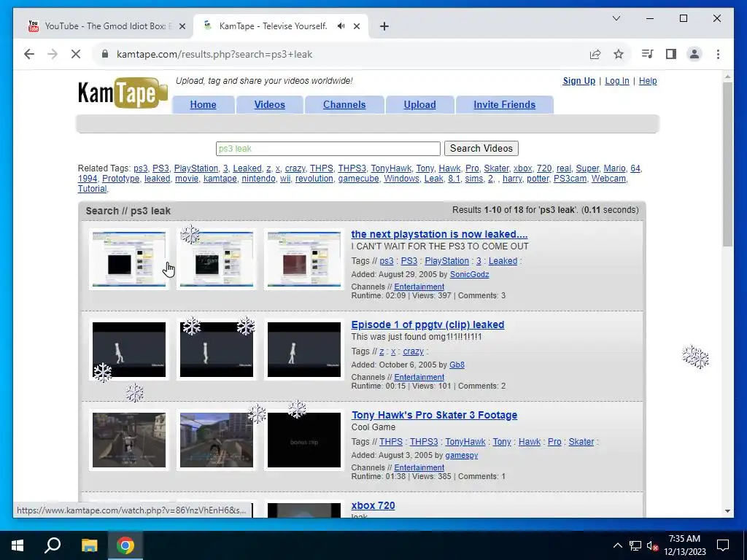Screen dimensions: 747x560
Task: Close the YouTube tab
Action: pyautogui.click(x=182, y=27)
